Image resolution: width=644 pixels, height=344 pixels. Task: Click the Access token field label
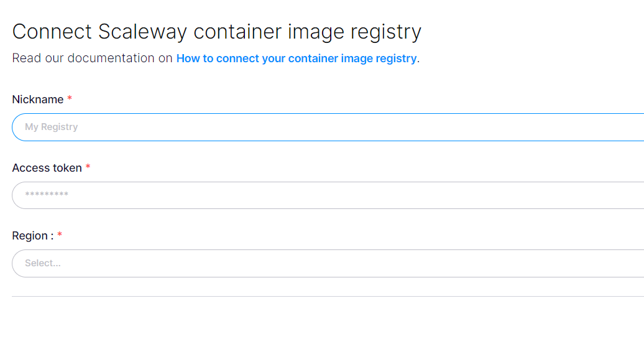47,168
